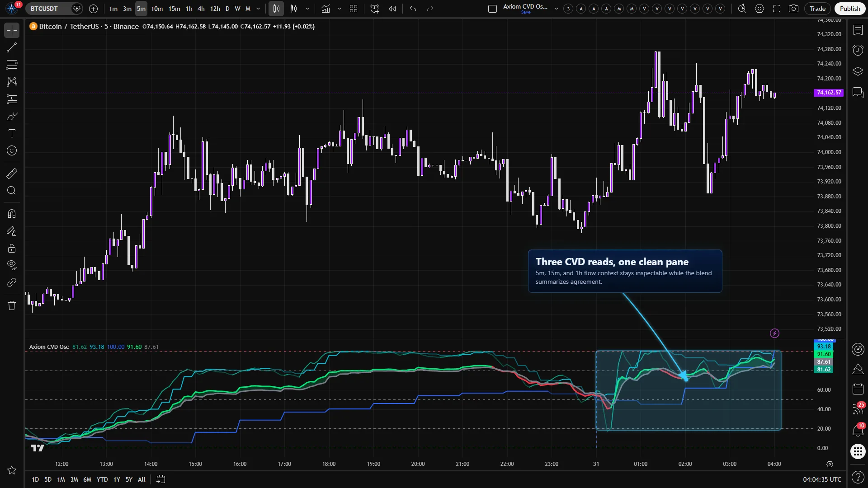868x488 pixels.
Task: Switch to the 1m interval
Action: pos(113,9)
